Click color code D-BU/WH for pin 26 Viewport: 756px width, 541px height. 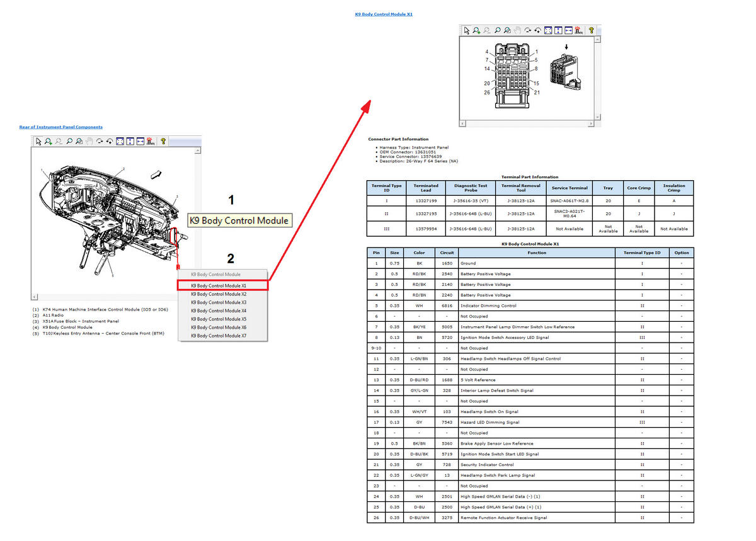pos(419,518)
